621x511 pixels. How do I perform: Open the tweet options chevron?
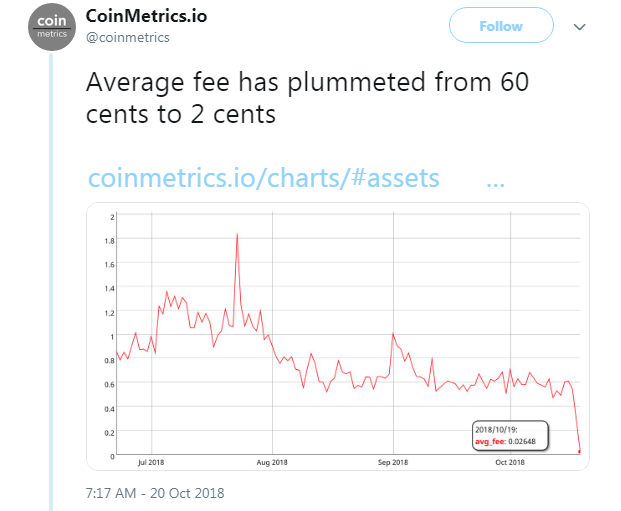click(x=579, y=27)
